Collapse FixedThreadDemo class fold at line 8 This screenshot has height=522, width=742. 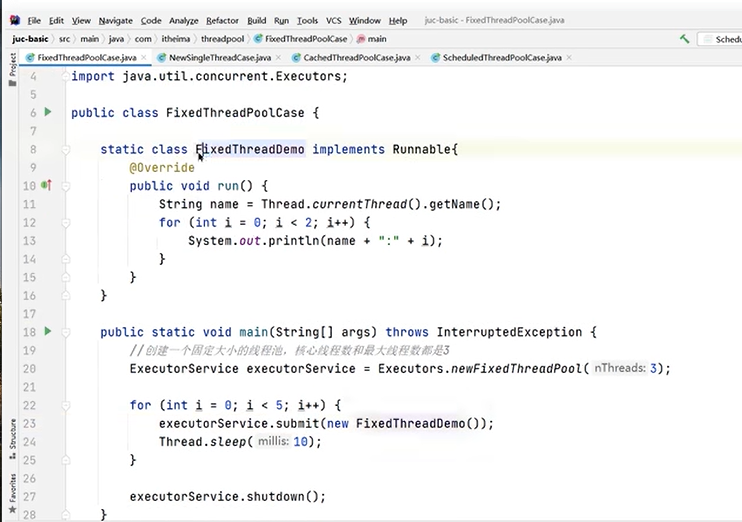65,150
